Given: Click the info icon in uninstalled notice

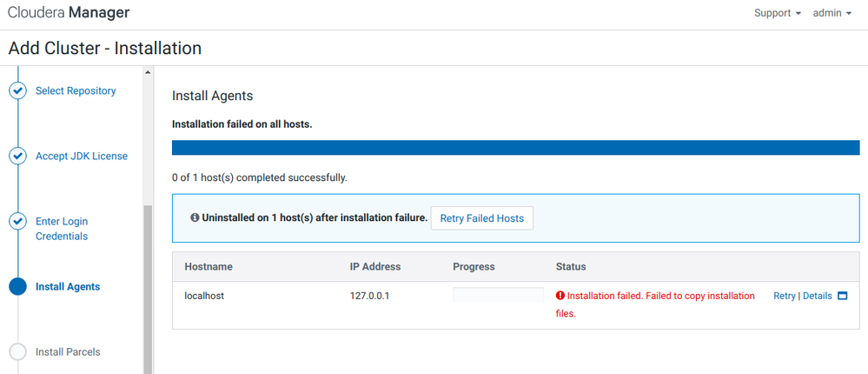Looking at the screenshot, I should tap(195, 217).
